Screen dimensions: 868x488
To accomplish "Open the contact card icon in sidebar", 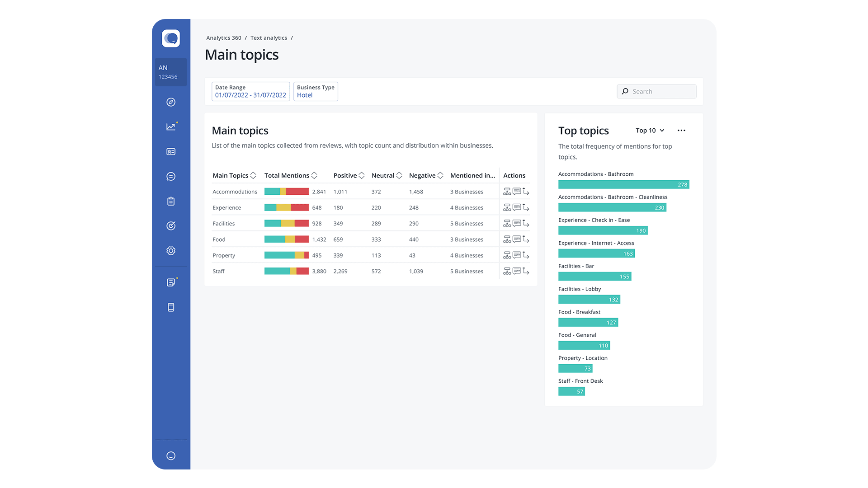I will (171, 152).
